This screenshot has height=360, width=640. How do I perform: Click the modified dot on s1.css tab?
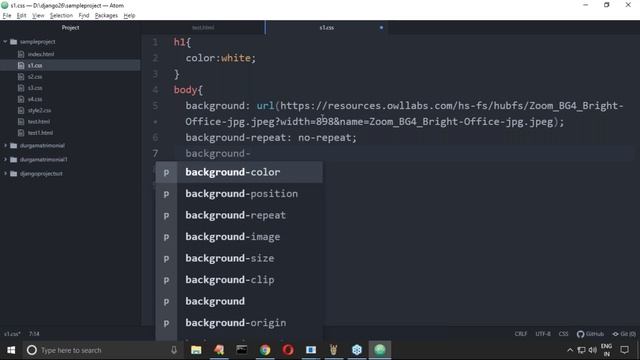pos(381,27)
